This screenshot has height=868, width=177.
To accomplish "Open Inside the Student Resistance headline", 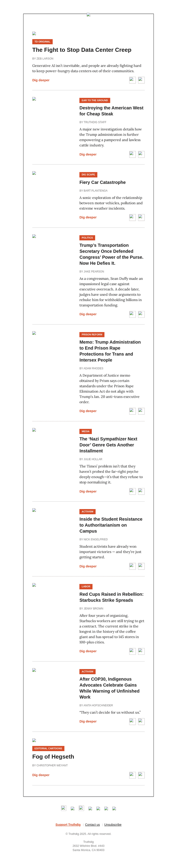I will [x=111, y=525].
